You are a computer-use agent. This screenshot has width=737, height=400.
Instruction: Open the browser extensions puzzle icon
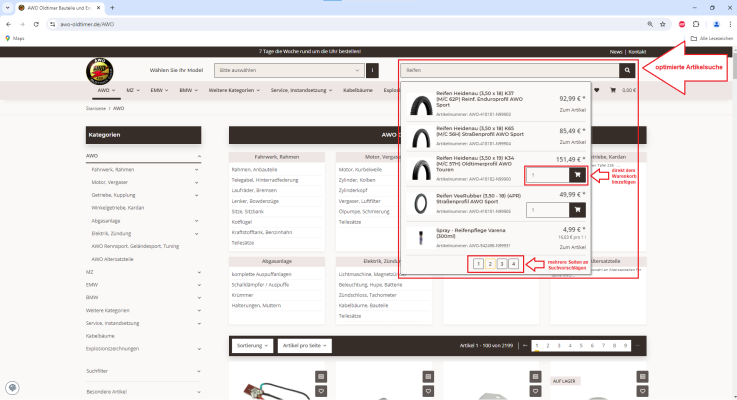(x=696, y=24)
